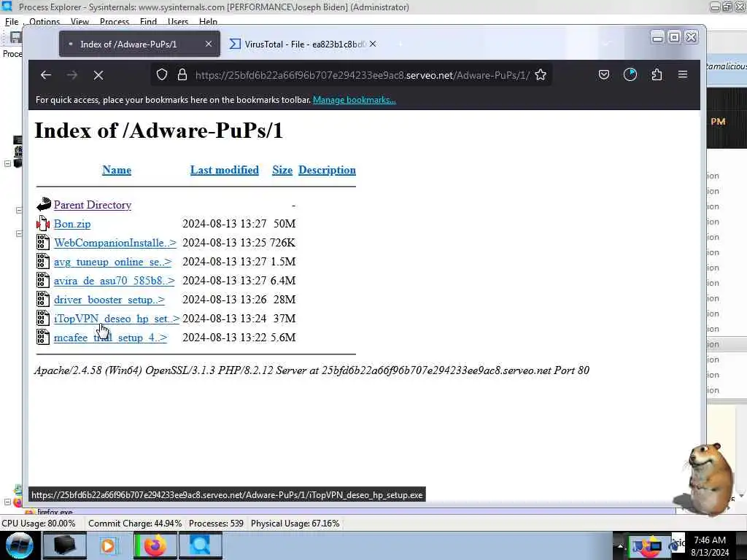The image size is (747, 560).
Task: Open the View menu in Process Explorer
Action: pos(80,21)
